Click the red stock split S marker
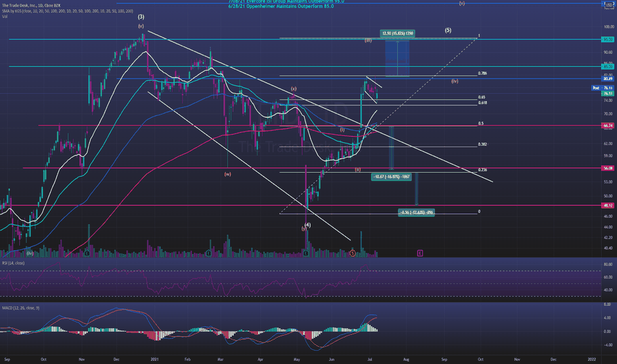Viewport: 617px width, 364px height. click(353, 253)
